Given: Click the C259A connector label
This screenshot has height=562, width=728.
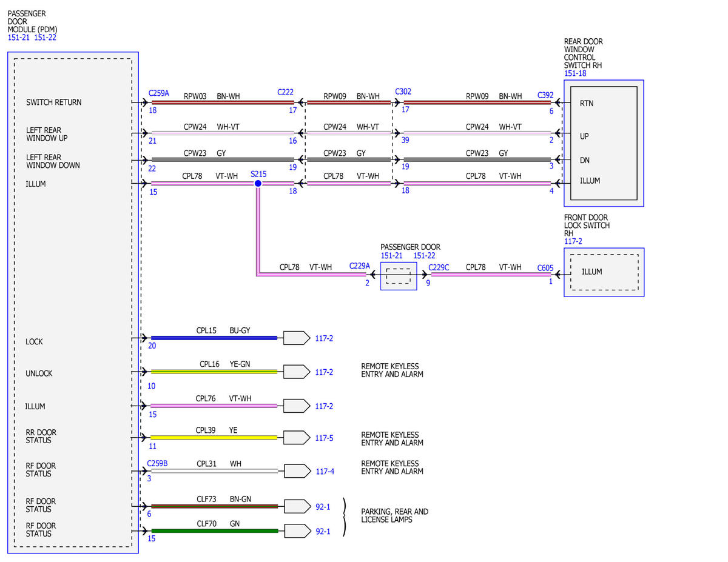Looking at the screenshot, I should (159, 93).
